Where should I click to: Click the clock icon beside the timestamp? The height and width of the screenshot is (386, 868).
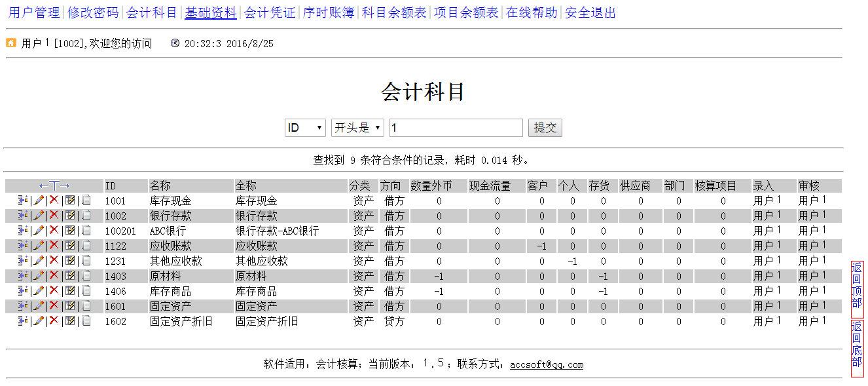pyautogui.click(x=174, y=43)
